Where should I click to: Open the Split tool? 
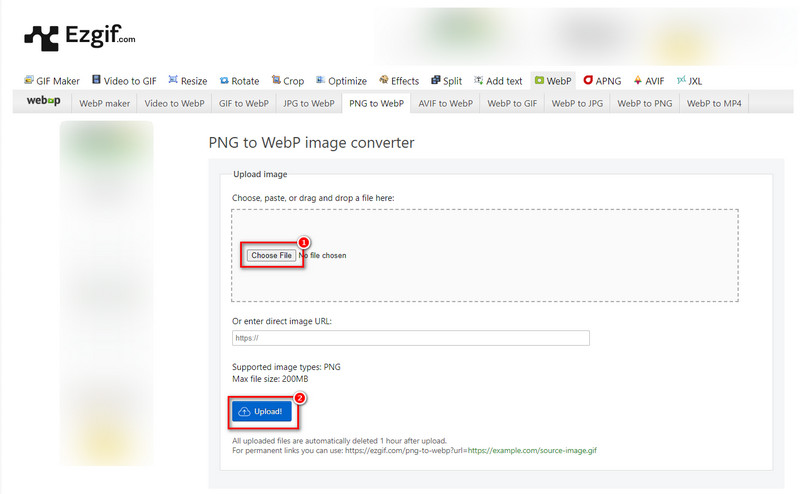click(x=447, y=81)
